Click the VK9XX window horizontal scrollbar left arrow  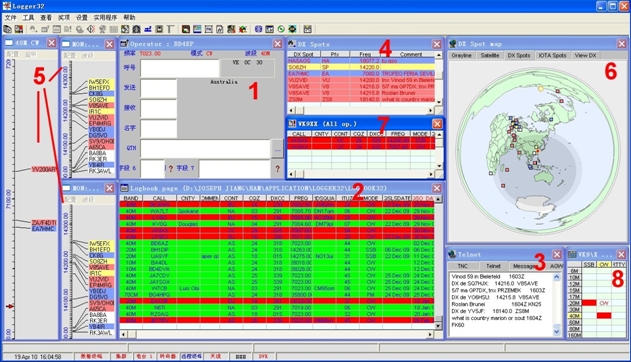click(292, 174)
